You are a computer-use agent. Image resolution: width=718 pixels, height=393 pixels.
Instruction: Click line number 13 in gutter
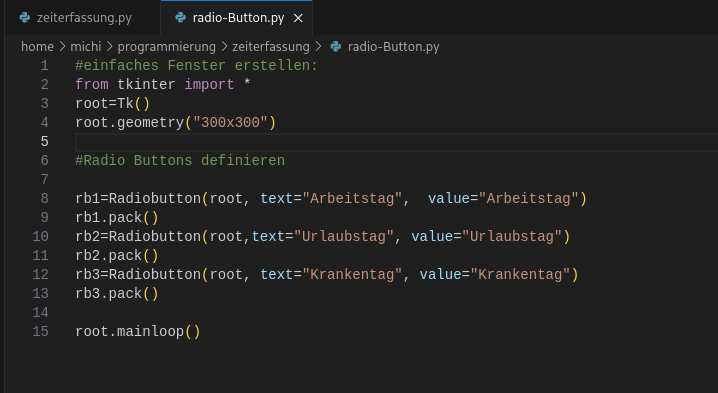(40, 294)
